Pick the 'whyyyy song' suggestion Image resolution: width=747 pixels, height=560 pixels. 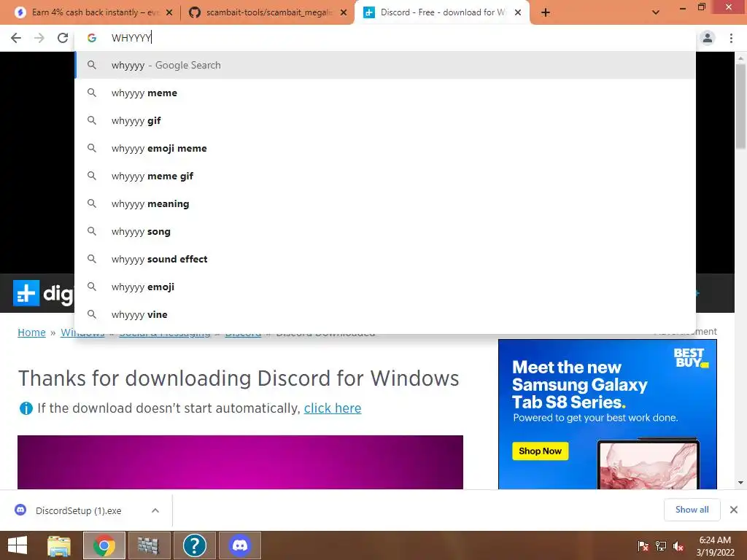(x=385, y=231)
